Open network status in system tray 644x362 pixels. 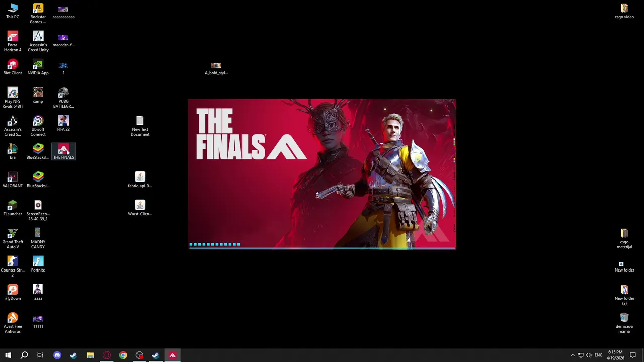(x=581, y=355)
